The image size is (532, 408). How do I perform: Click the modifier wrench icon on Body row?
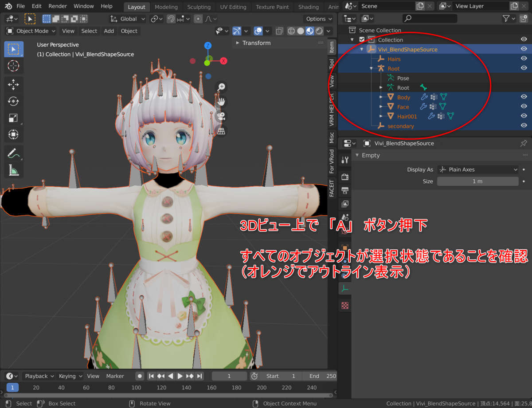pos(424,97)
